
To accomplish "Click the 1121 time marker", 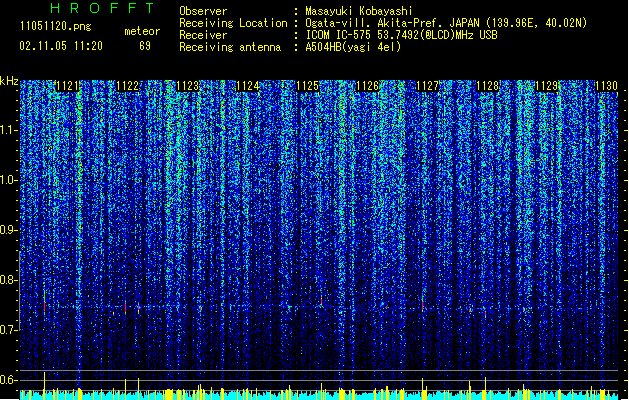I will pos(67,86).
